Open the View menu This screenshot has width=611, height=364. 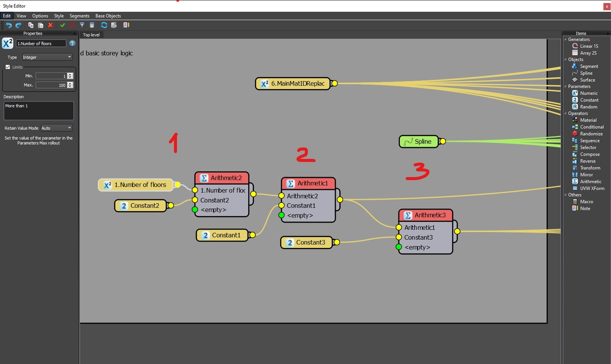tap(21, 16)
